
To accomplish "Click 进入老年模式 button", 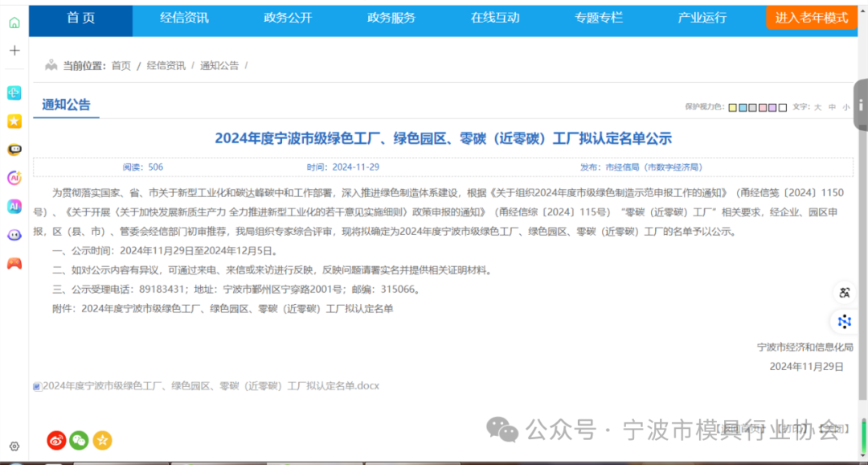I will point(811,18).
